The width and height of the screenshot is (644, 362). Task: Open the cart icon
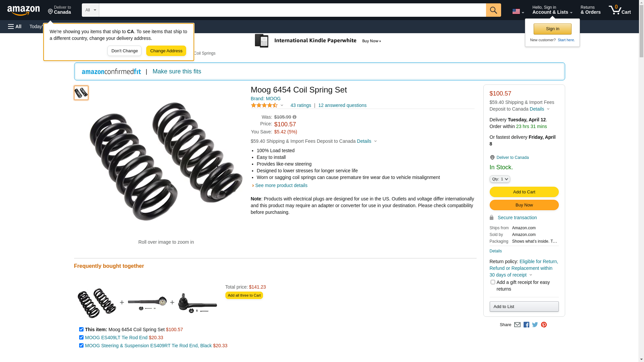coord(619,10)
